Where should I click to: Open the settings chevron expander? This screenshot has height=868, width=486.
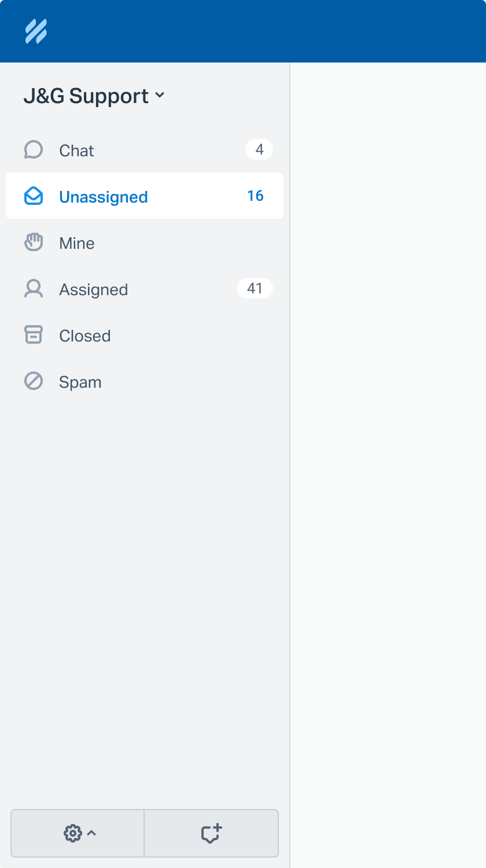point(93,833)
